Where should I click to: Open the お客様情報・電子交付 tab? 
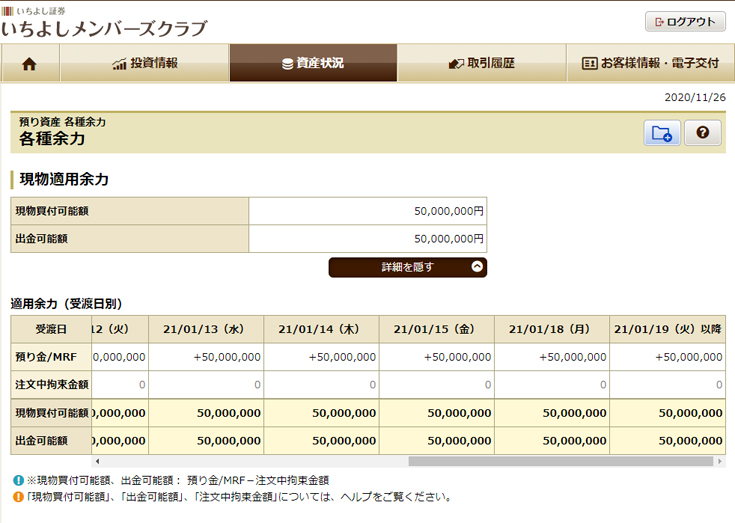650,63
